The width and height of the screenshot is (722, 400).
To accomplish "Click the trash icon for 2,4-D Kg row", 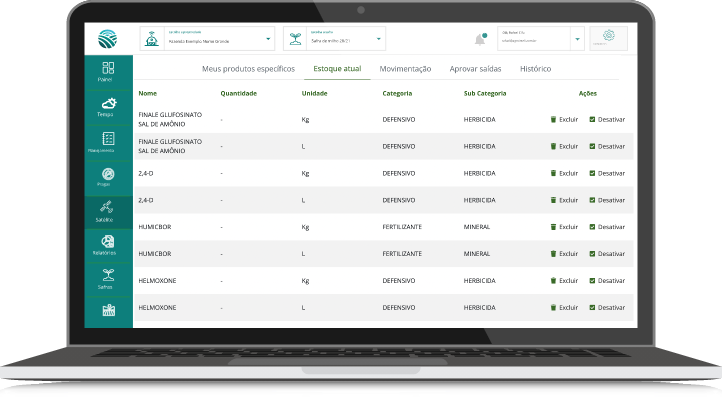I will pos(553,173).
